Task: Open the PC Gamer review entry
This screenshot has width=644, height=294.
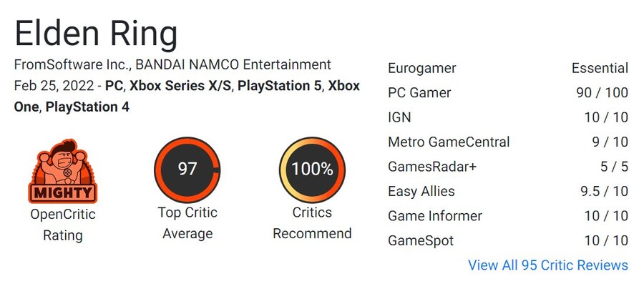Action: pyautogui.click(x=507, y=92)
